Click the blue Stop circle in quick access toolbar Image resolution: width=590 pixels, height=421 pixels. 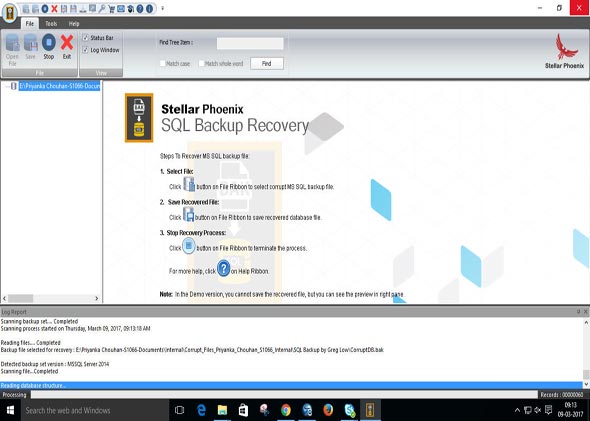click(x=45, y=9)
